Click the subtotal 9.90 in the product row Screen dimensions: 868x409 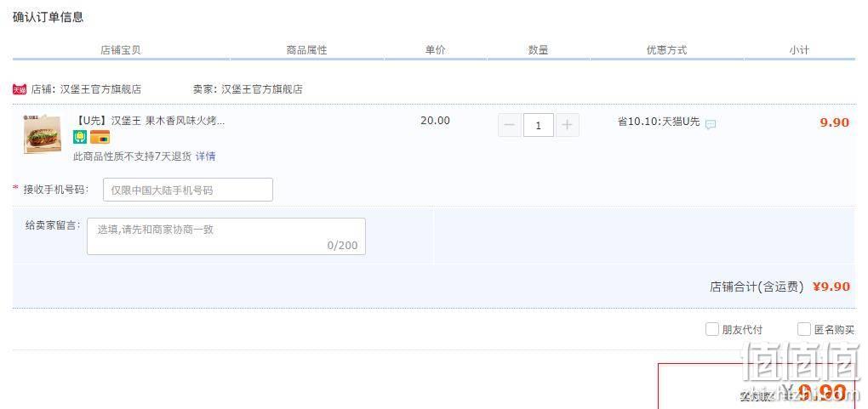tap(834, 122)
